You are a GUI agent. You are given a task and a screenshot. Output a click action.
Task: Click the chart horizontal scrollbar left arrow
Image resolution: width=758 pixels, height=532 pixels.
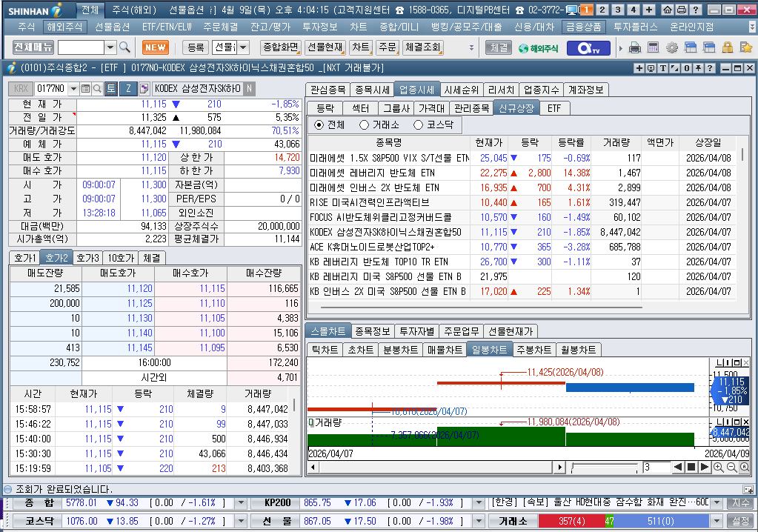tap(313, 468)
